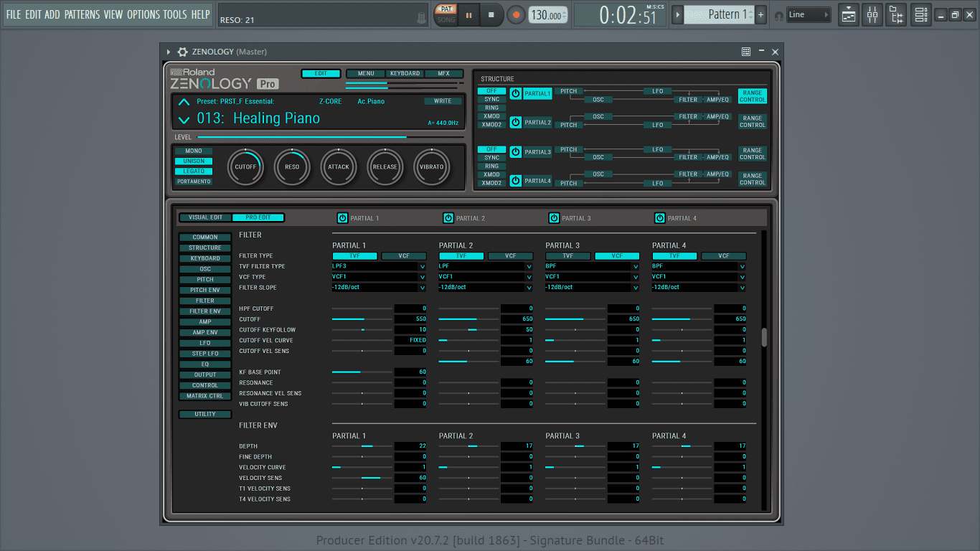Toggle Partial 3 power in Structure
Screen dimensions: 980x551
coord(516,152)
